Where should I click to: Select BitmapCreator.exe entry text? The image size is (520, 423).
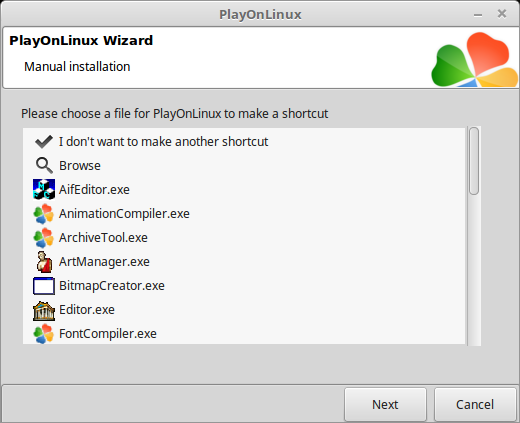[x=112, y=286]
